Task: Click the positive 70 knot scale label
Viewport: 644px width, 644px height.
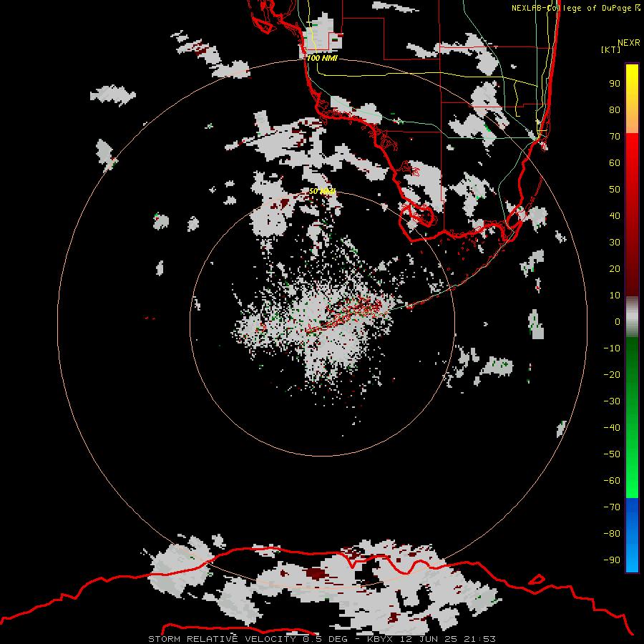Action: (x=615, y=137)
